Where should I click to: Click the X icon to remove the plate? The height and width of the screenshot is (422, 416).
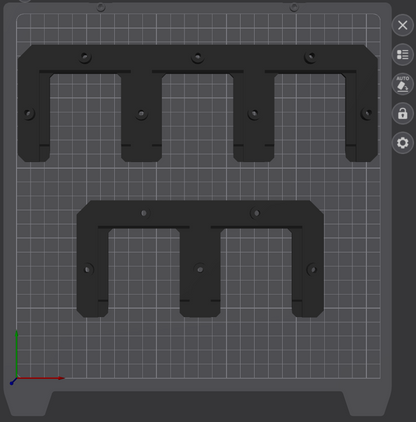[402, 25]
